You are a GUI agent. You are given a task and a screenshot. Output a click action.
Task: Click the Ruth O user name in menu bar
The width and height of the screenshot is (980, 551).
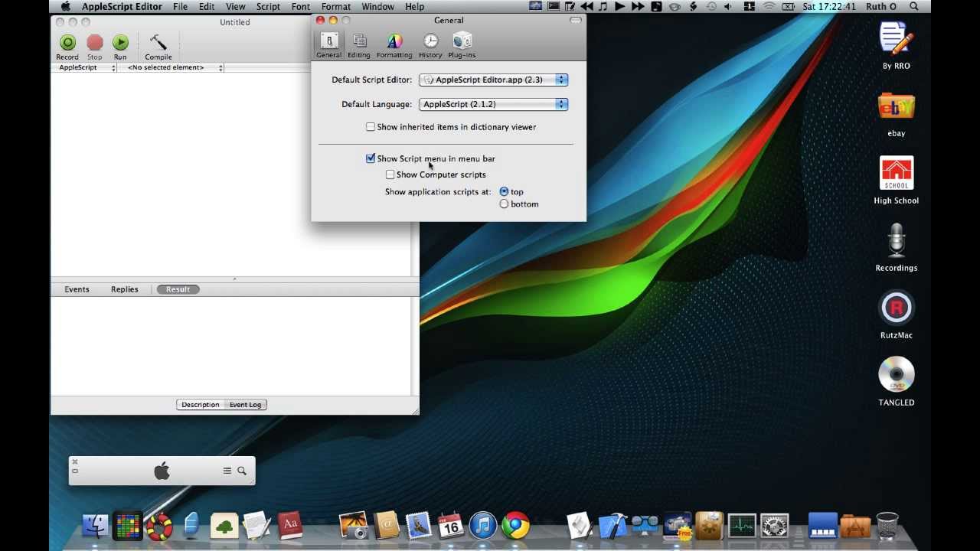(881, 7)
